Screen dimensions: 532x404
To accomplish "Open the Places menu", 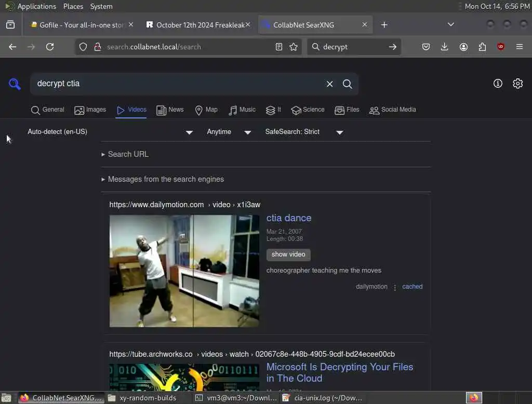I will click(x=73, y=6).
